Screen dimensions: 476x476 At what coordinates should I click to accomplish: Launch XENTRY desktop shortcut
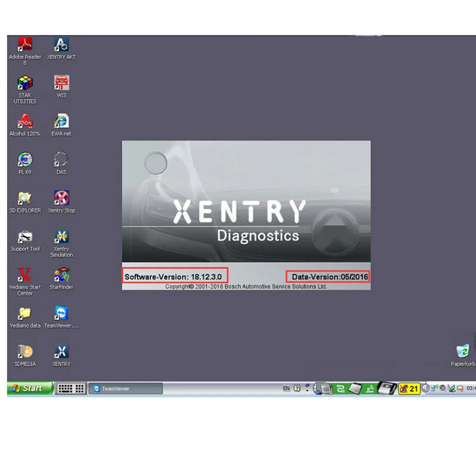point(61,355)
